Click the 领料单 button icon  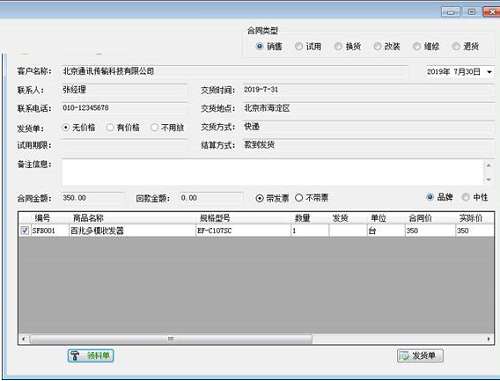[x=75, y=355]
